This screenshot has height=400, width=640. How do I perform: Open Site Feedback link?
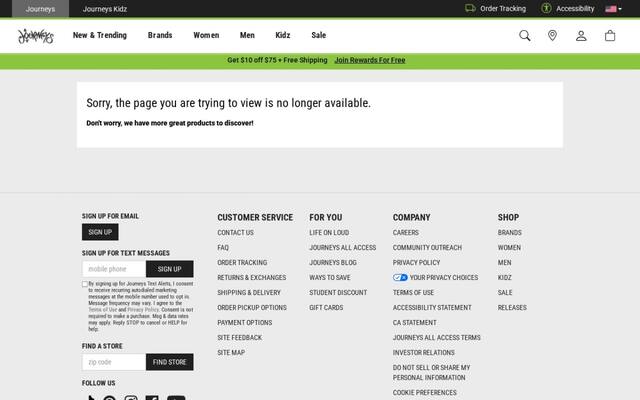click(240, 338)
